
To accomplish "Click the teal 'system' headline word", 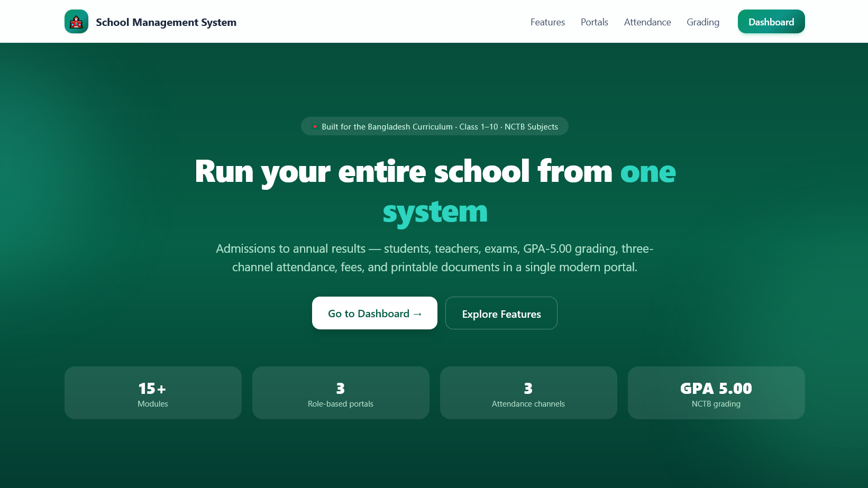I will 435,212.
